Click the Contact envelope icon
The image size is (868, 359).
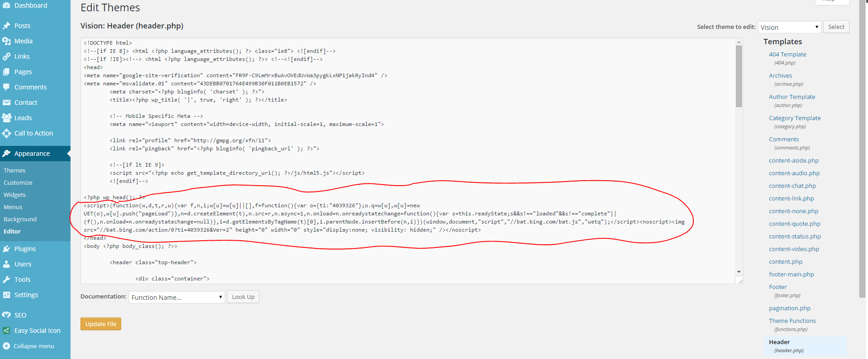click(6, 103)
